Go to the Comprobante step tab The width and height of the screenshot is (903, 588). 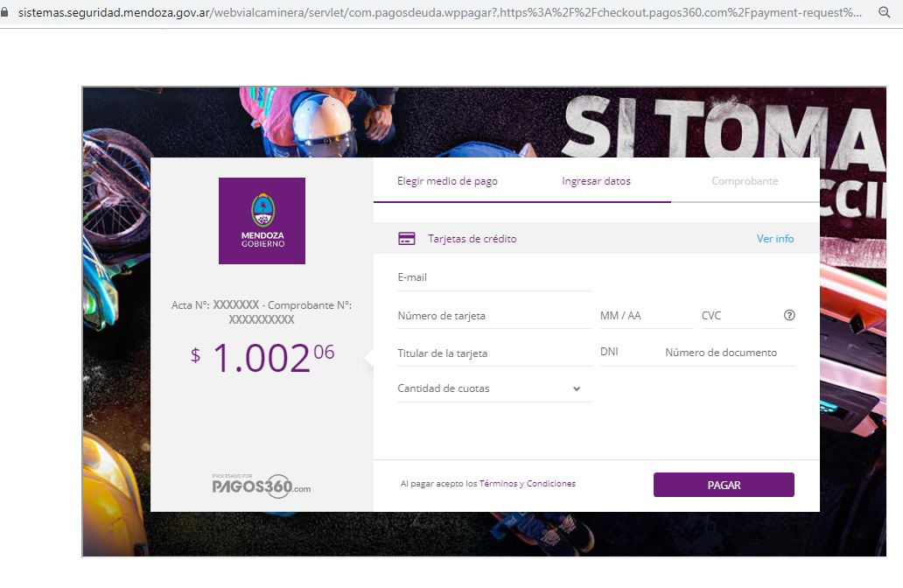tap(745, 181)
